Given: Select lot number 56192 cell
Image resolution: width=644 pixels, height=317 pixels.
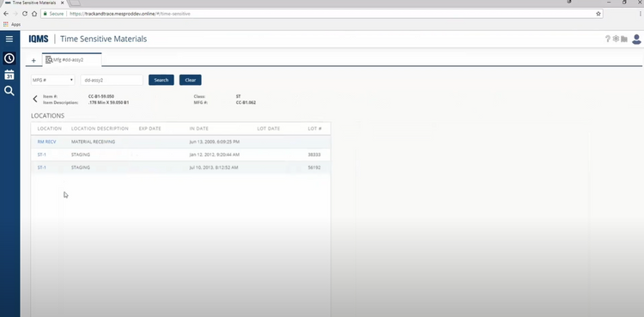Looking at the screenshot, I should coord(314,168).
